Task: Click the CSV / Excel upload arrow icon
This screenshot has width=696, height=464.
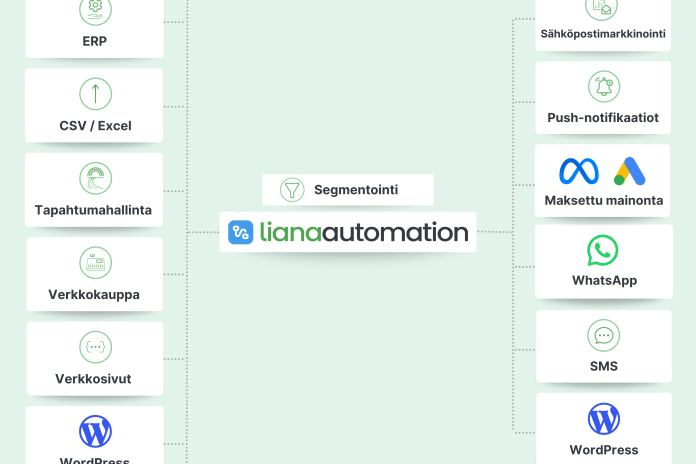Action: click(x=95, y=94)
